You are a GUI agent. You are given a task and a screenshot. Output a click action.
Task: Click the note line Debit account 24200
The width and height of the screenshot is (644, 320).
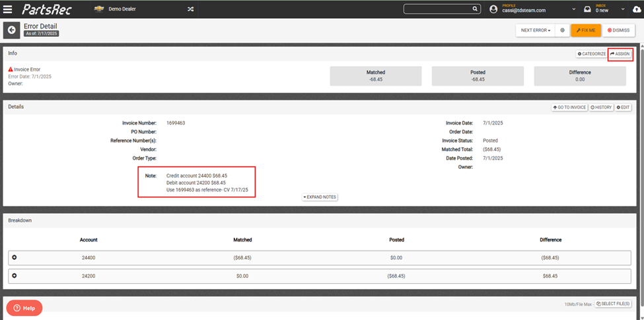point(196,183)
